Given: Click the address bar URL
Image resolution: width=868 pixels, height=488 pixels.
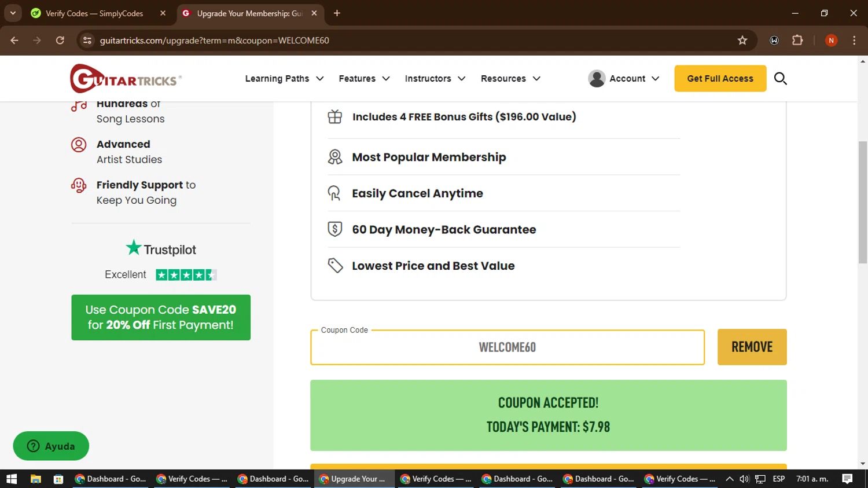Looking at the screenshot, I should (214, 40).
